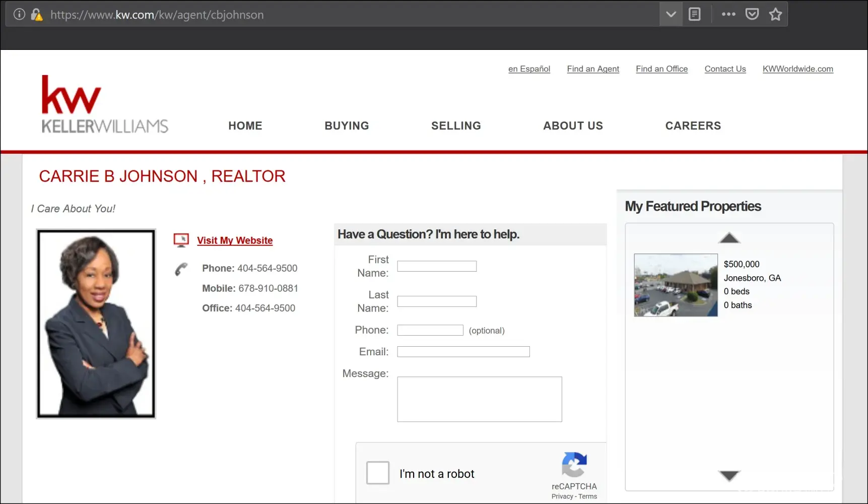Focus the Message text area
This screenshot has height=504, width=868.
pyautogui.click(x=479, y=399)
